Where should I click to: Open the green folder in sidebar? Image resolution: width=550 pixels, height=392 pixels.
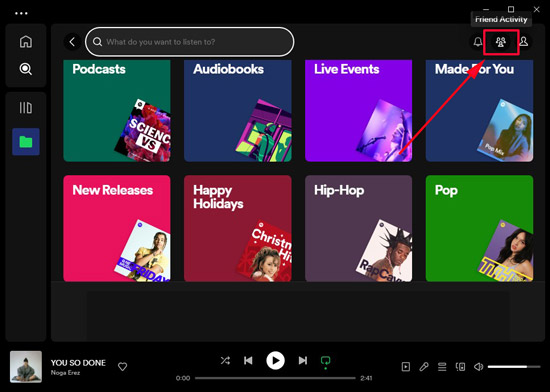point(26,142)
